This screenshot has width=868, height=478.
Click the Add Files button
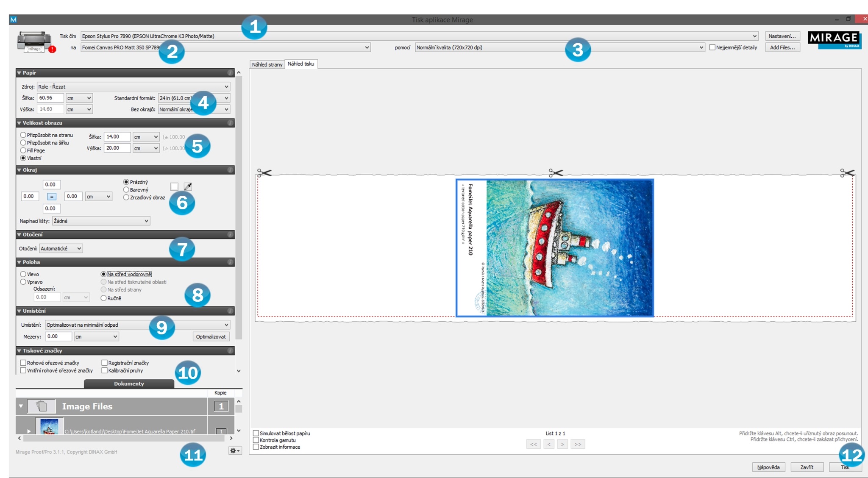point(782,47)
